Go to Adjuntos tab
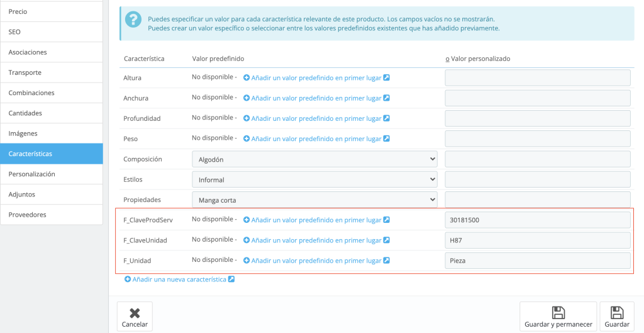 click(x=52, y=195)
